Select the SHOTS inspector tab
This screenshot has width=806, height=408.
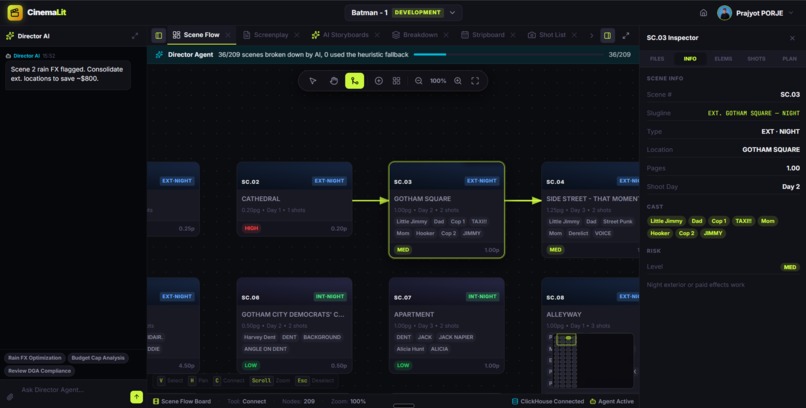756,59
